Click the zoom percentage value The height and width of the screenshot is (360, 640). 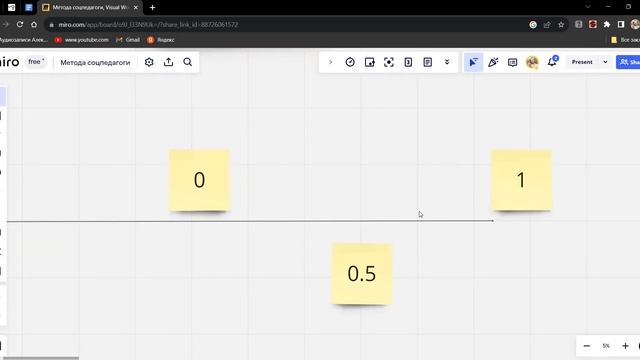[x=606, y=346]
